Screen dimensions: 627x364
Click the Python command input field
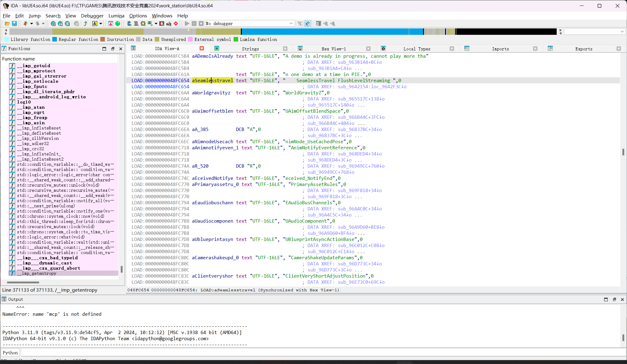[x=323, y=352]
